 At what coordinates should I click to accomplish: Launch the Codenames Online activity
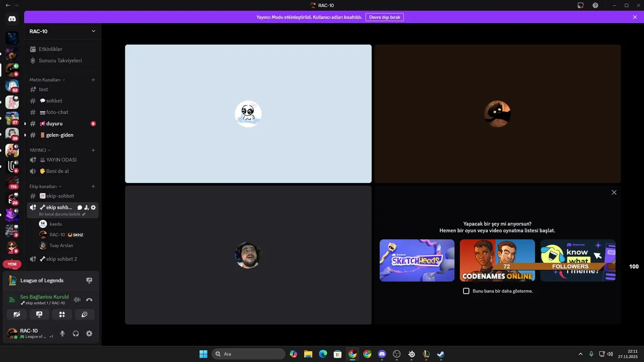click(497, 260)
